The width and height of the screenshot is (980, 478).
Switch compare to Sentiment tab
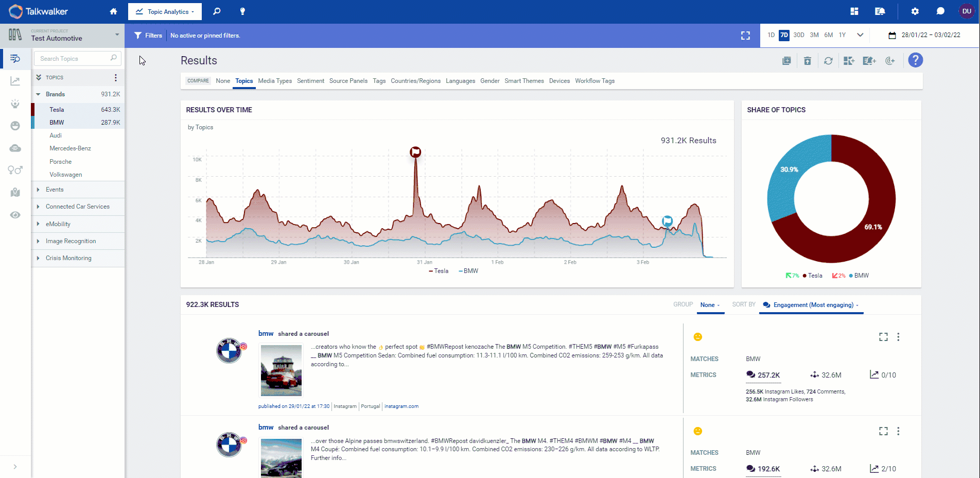[x=310, y=81]
